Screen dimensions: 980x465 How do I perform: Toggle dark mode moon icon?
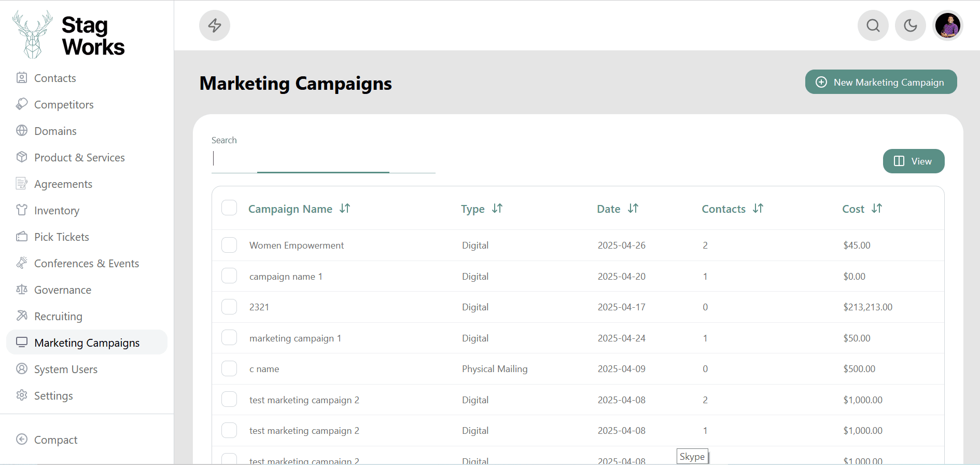tap(911, 25)
